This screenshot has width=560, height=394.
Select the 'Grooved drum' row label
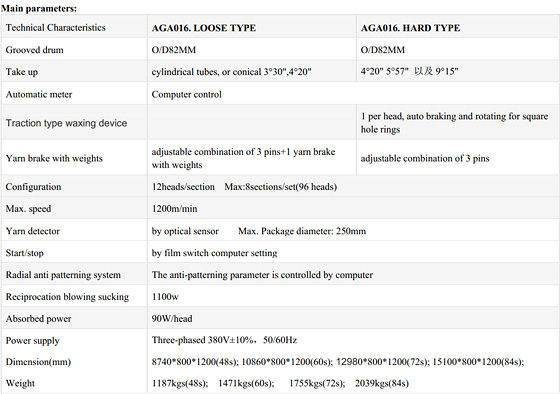(x=34, y=50)
